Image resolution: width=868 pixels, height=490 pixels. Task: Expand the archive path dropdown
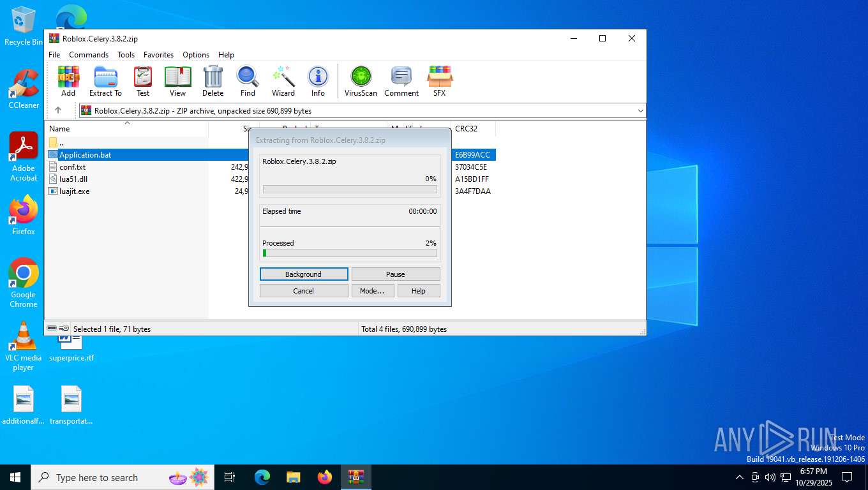(640, 111)
